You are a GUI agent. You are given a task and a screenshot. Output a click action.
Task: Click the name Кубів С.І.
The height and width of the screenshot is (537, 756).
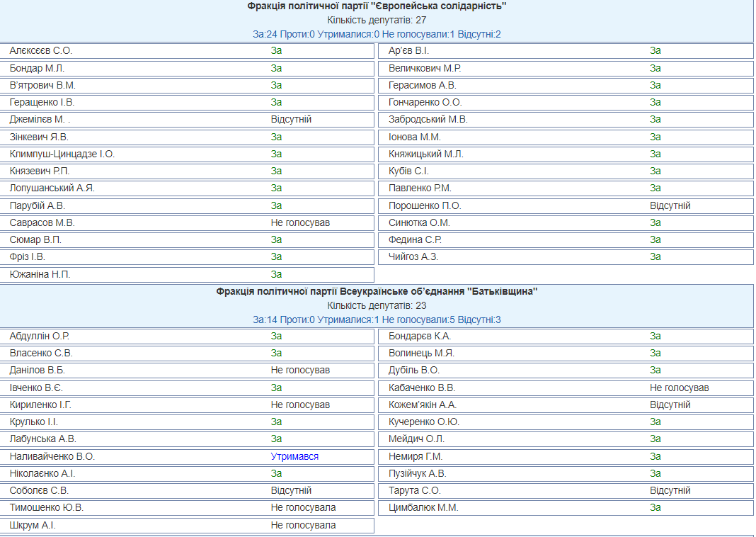coord(408,171)
